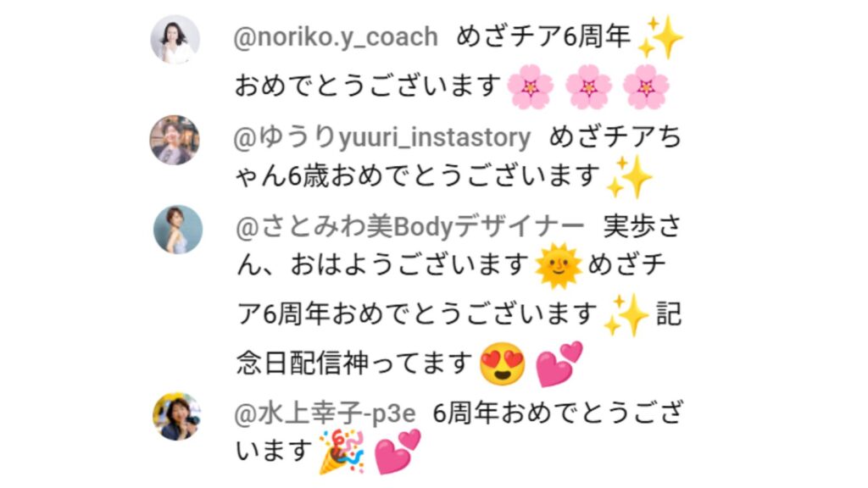Click the sparkles emoji after めざチア6周年
This screenshot has width=868, height=488.
point(661,37)
